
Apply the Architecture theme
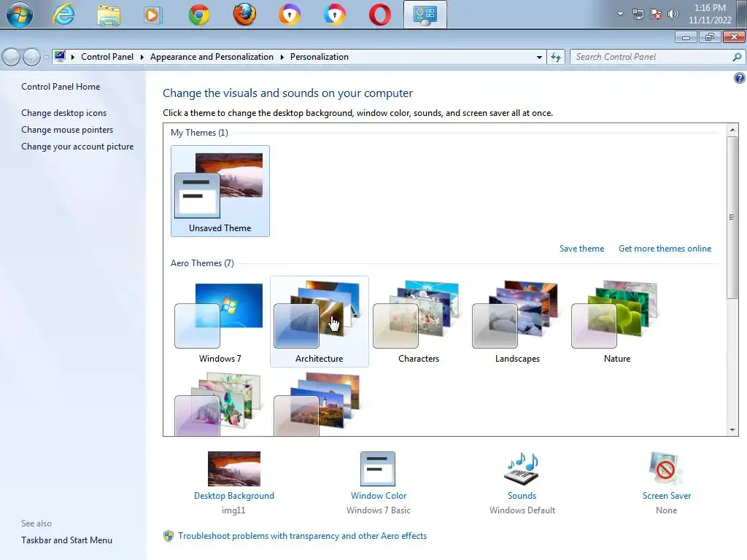coord(320,322)
